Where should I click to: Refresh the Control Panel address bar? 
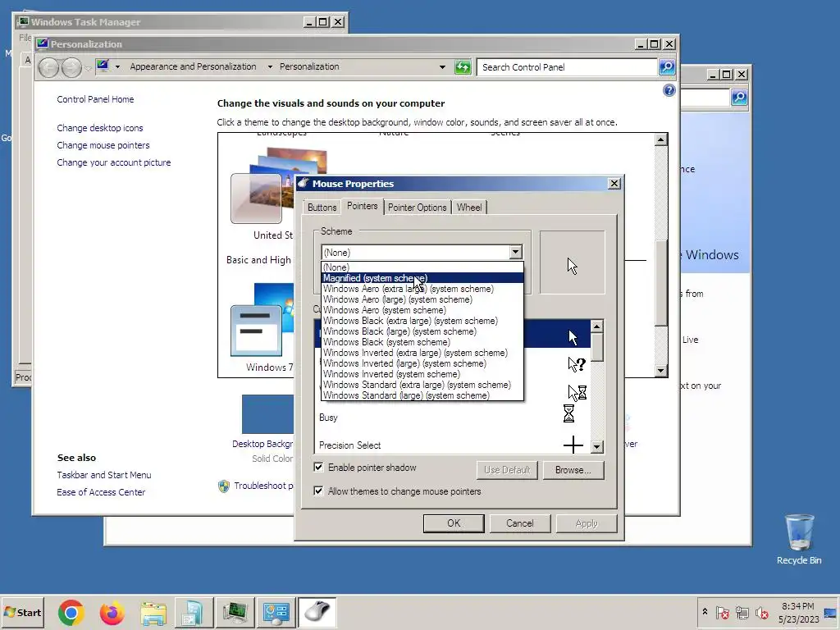pyautogui.click(x=463, y=67)
